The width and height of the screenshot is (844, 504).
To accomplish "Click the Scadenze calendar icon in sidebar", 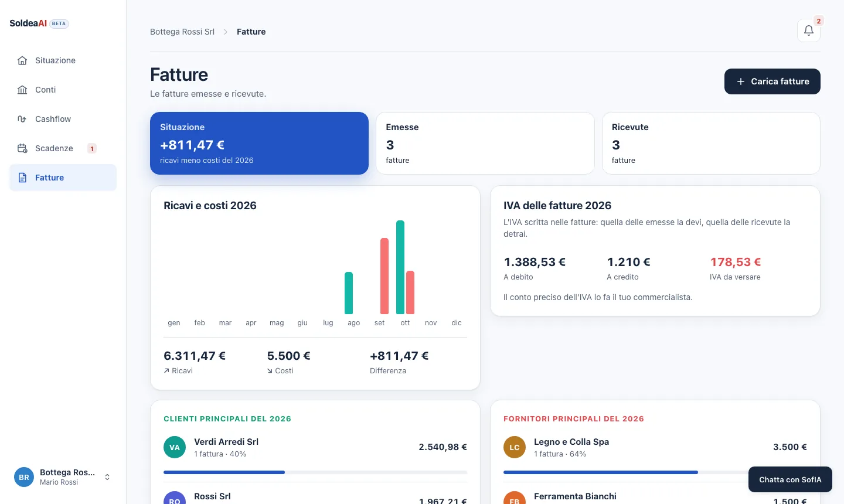I will click(x=22, y=148).
